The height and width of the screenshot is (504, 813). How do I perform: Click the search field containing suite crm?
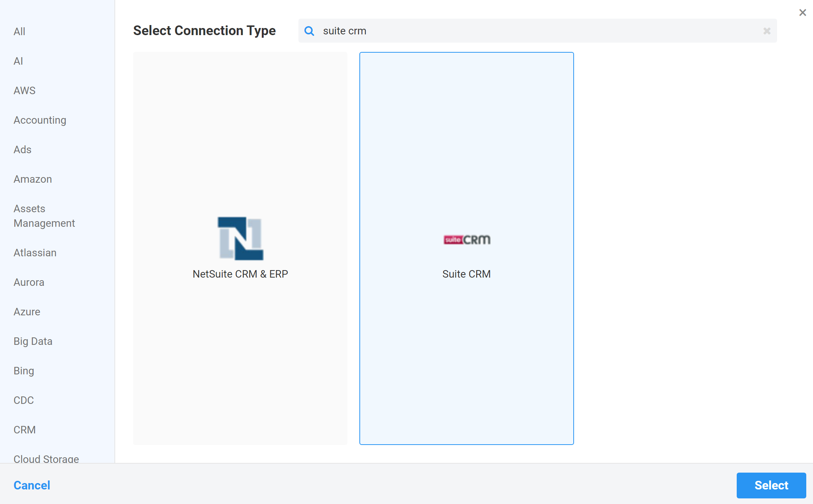(x=537, y=31)
